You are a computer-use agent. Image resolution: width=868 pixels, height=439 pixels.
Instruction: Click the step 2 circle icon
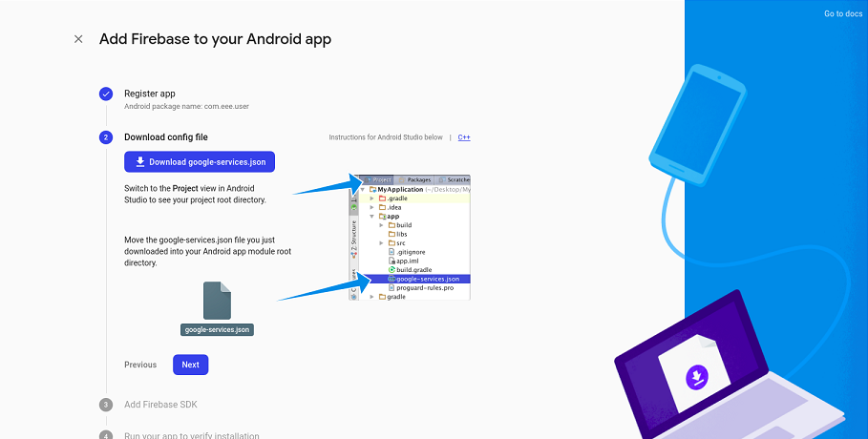pyautogui.click(x=106, y=137)
